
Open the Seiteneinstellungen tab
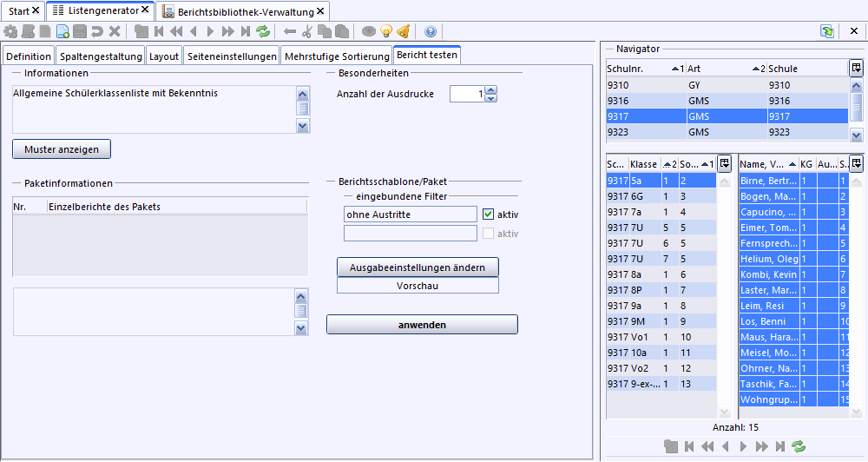pos(232,56)
